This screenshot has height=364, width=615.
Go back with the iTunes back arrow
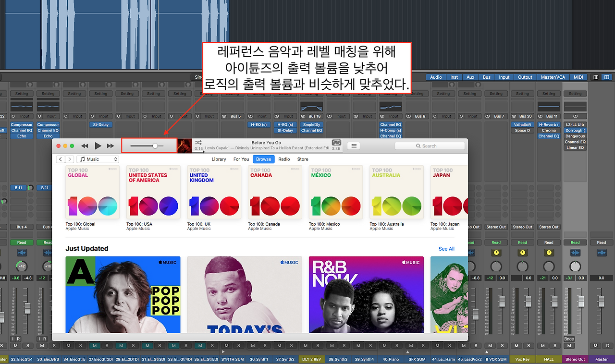[61, 159]
